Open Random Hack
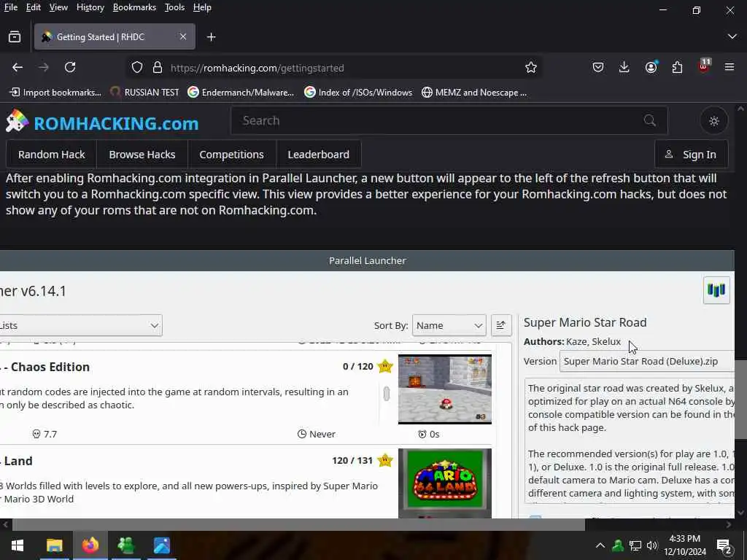747x560 pixels. 52,155
